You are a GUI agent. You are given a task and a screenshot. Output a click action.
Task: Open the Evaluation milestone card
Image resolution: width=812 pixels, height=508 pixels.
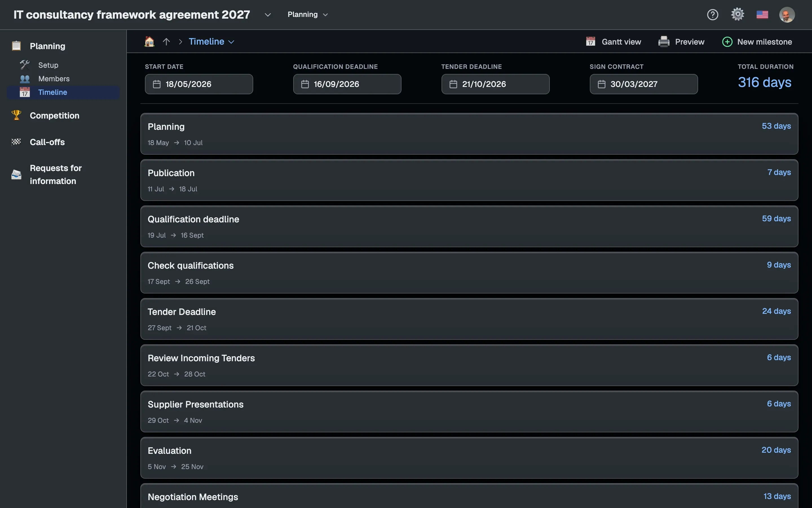tap(469, 458)
